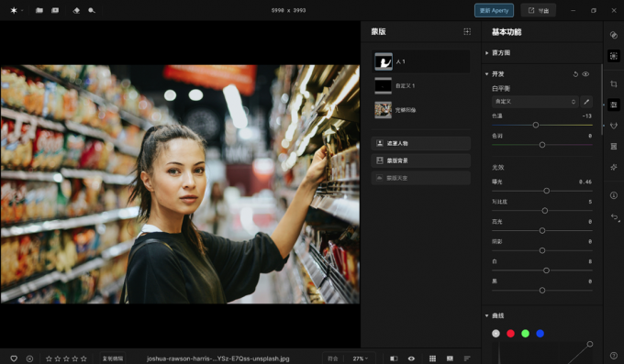Open the add-image icon beside folder icon

tap(55, 10)
